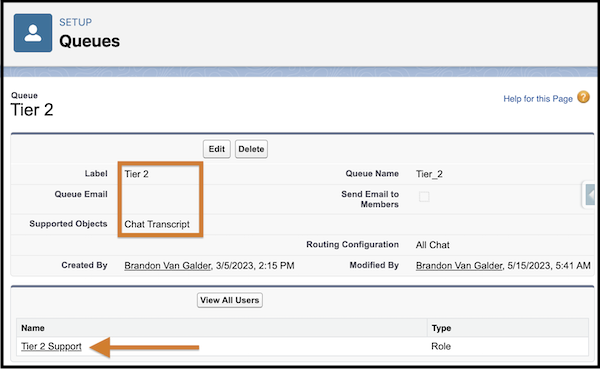The height and width of the screenshot is (369, 600).
Task: Click the Tier_2 queue name value
Action: (x=429, y=174)
